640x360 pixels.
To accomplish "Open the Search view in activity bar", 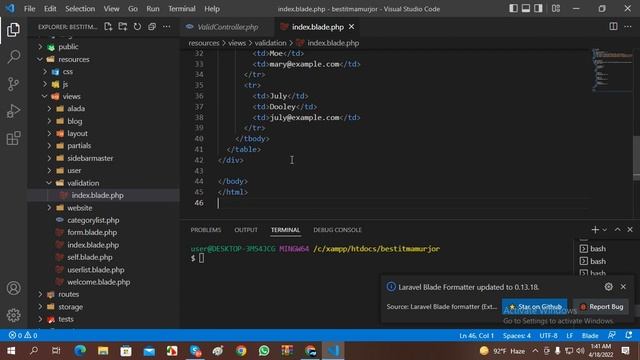I will tap(13, 57).
